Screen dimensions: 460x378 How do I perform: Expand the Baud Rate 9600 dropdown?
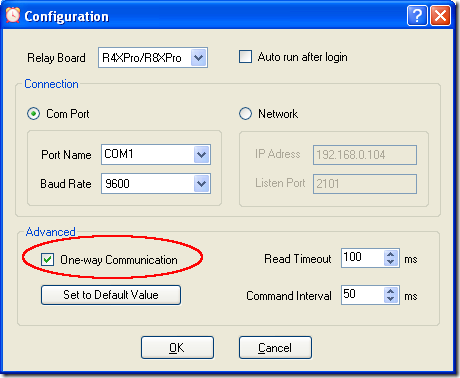201,183
